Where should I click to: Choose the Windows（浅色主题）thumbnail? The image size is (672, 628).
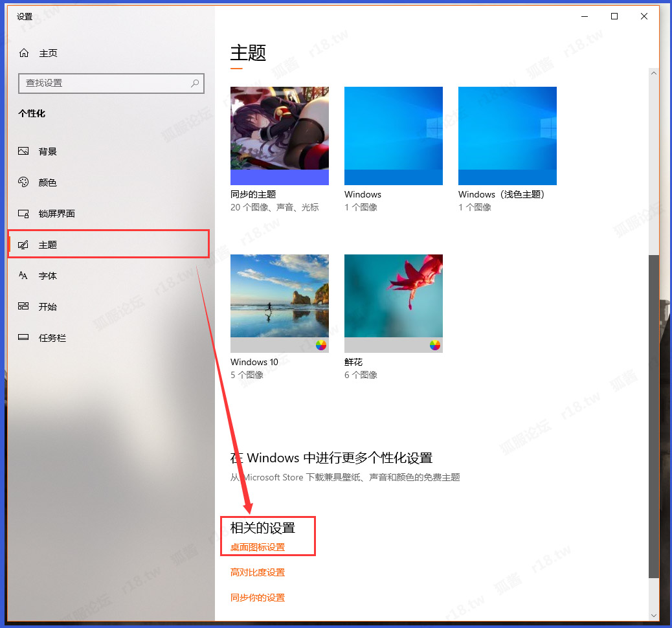(508, 136)
